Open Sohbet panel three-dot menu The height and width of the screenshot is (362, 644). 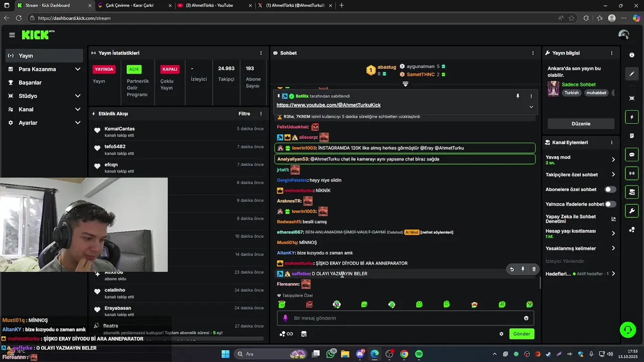pyautogui.click(x=533, y=53)
